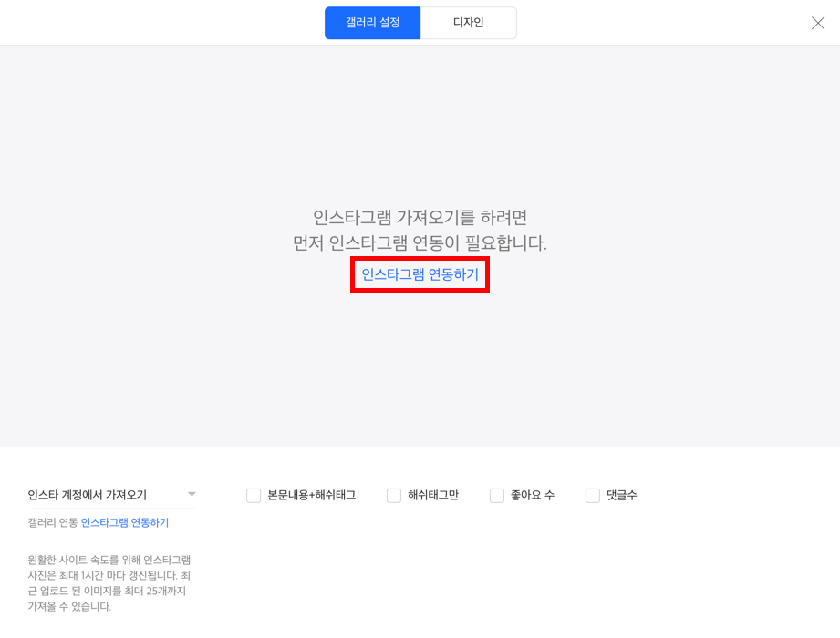Image resolution: width=840 pixels, height=638 pixels.
Task: Click the 먼저 인스타그램 연동이 필요합니다 message
Action: [420, 243]
